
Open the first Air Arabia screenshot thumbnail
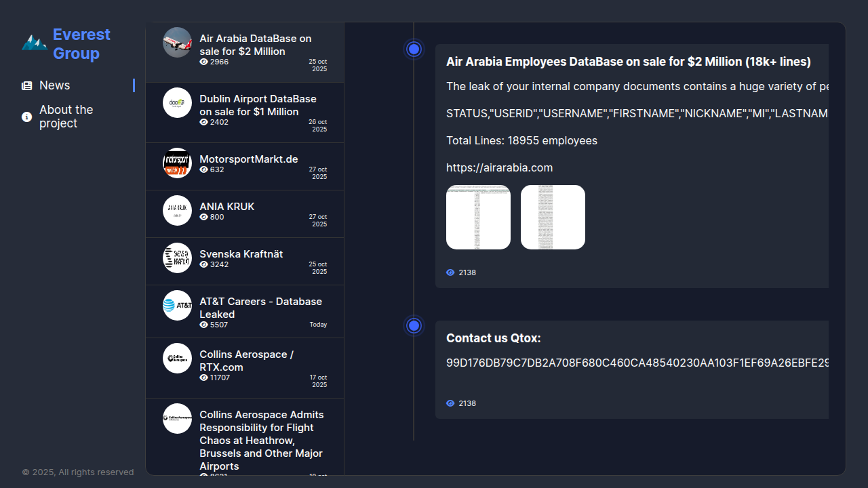(478, 217)
